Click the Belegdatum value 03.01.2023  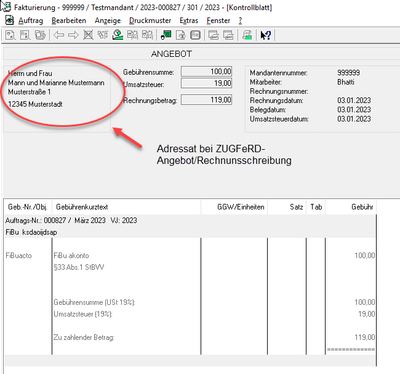354,110
